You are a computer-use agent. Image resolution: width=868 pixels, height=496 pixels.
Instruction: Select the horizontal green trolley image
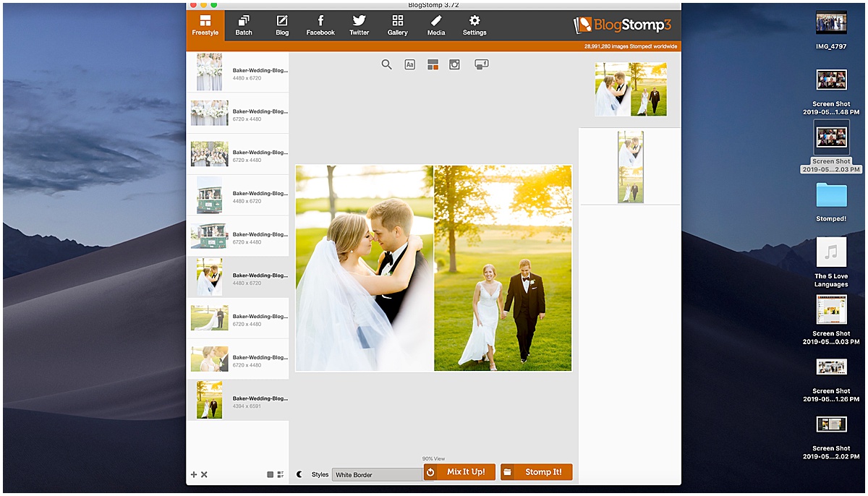pos(238,236)
